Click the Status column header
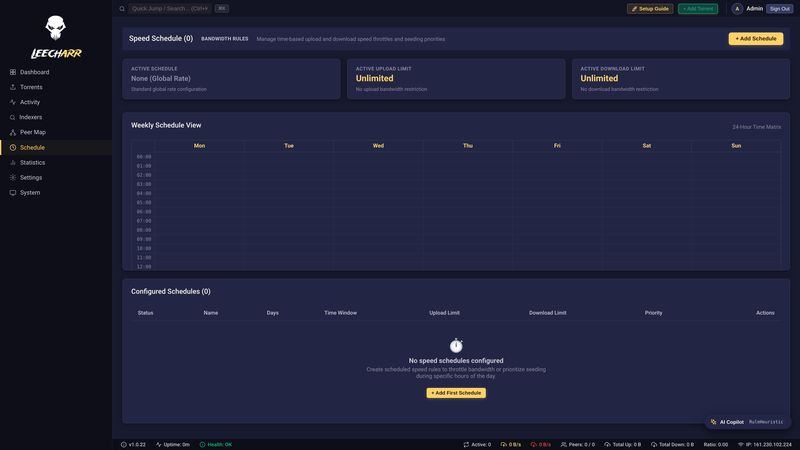 coord(145,313)
